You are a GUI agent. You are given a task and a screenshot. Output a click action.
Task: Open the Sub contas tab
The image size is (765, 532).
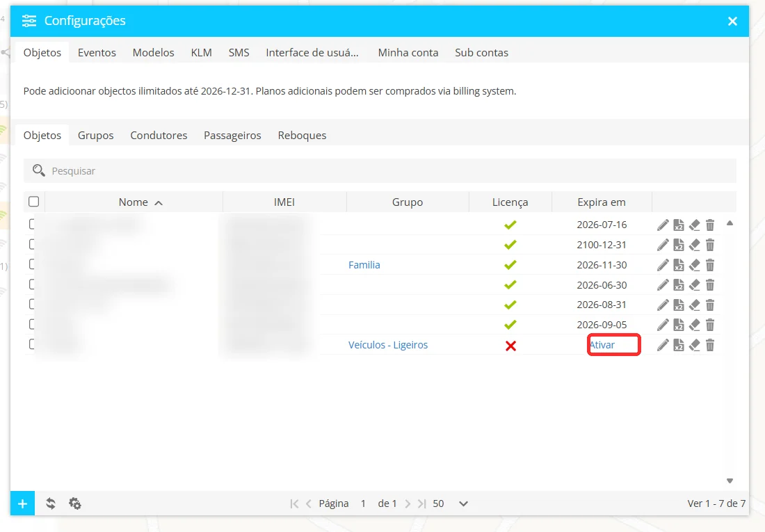coord(481,53)
